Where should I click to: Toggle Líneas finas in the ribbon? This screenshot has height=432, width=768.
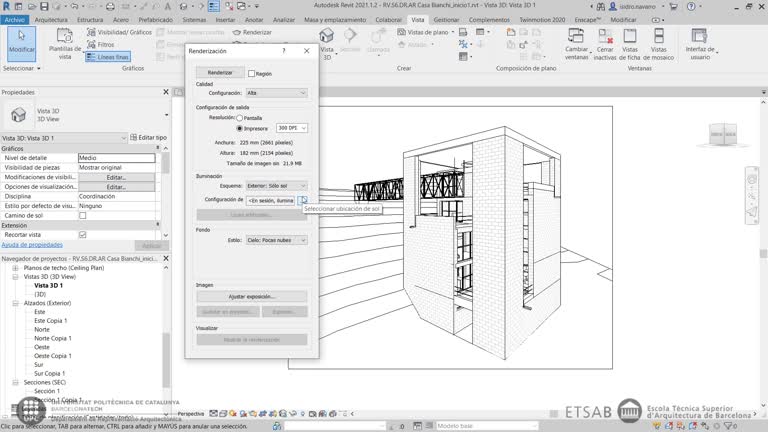[x=108, y=57]
